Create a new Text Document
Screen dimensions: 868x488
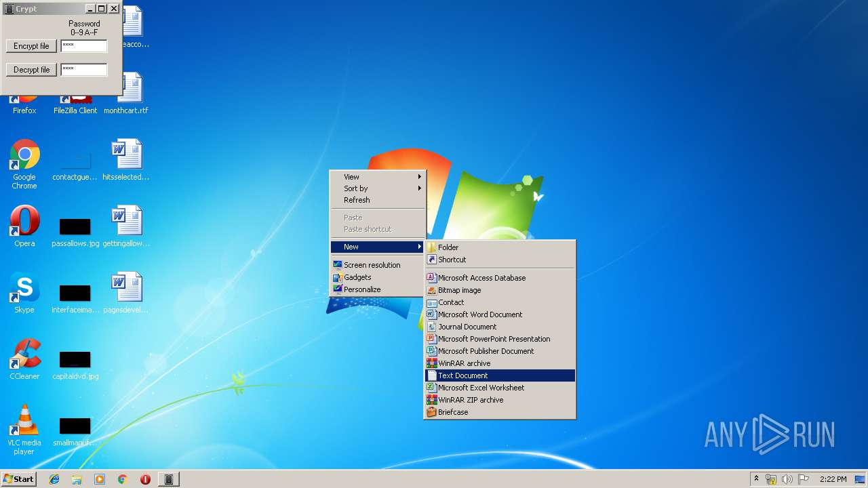[500, 375]
